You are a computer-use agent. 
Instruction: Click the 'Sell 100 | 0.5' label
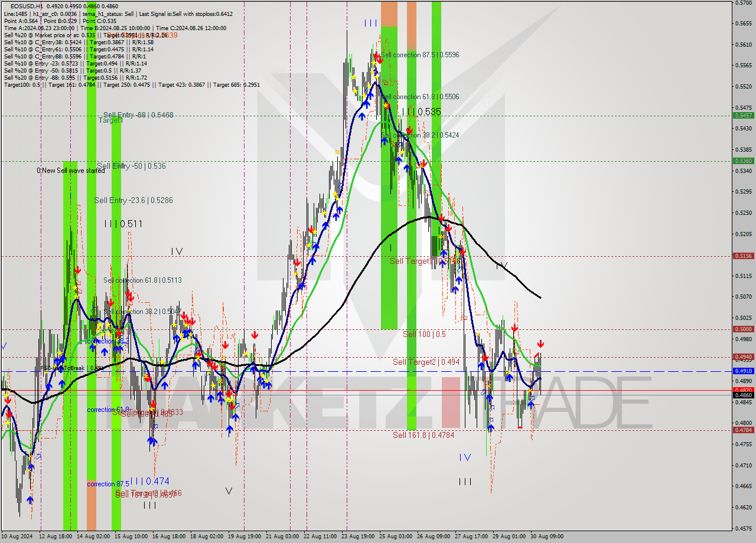pyautogui.click(x=424, y=334)
